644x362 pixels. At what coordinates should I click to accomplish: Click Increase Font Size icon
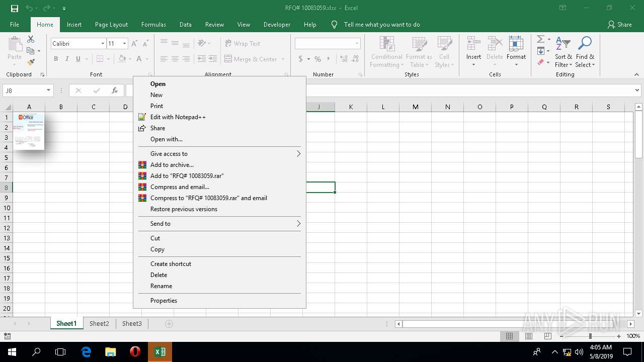pyautogui.click(x=134, y=44)
